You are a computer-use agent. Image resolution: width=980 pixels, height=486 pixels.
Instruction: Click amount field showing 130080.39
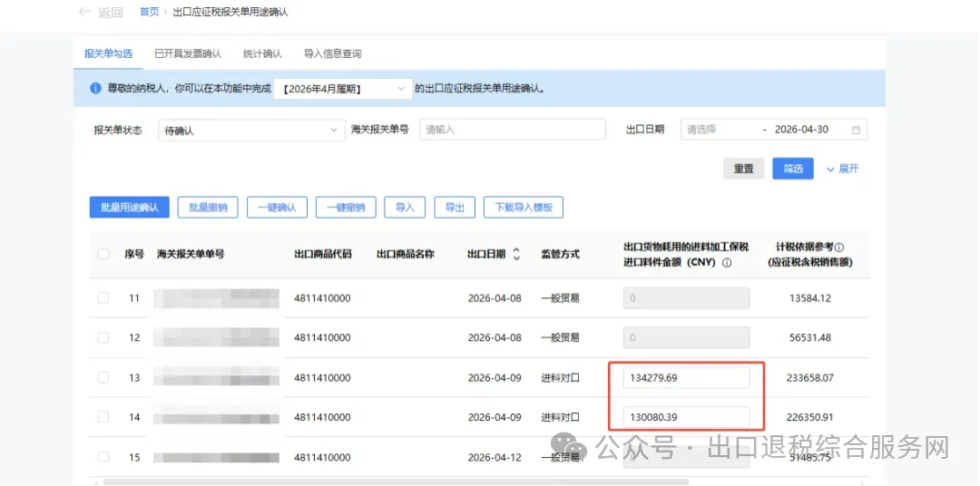686,417
